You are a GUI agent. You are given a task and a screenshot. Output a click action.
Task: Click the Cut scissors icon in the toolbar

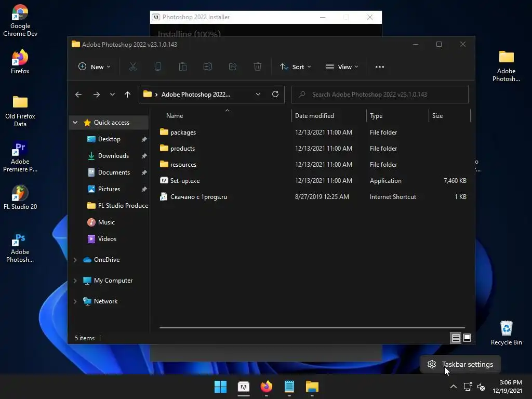point(132,67)
